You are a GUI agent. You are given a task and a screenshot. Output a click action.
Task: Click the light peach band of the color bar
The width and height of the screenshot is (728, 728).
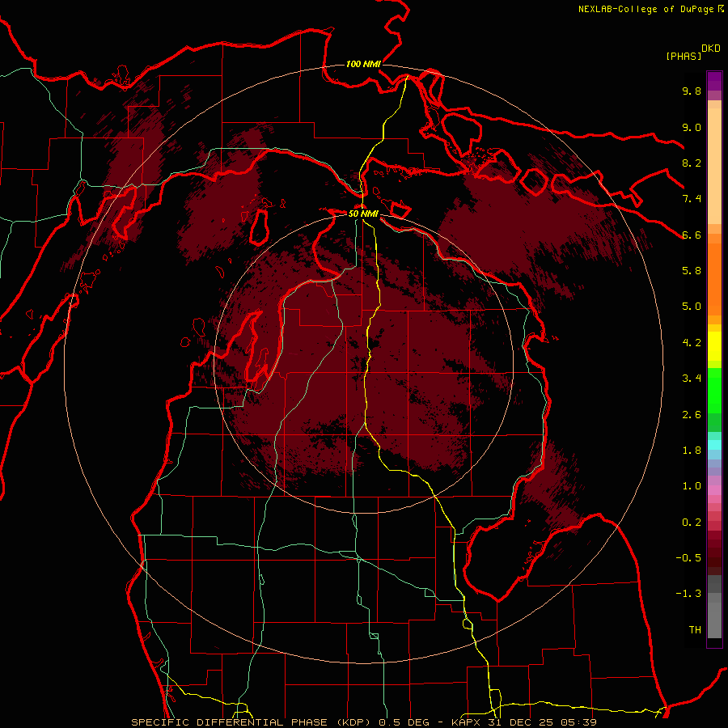[x=714, y=167]
